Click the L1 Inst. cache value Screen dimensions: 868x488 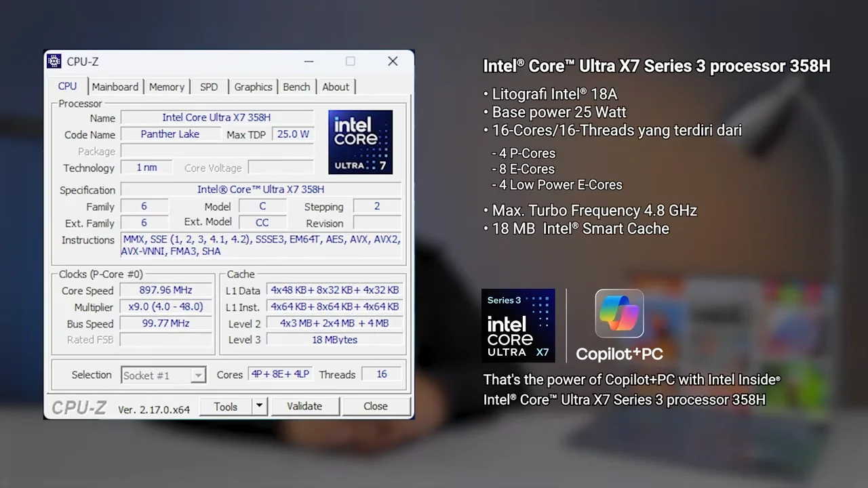coord(335,306)
